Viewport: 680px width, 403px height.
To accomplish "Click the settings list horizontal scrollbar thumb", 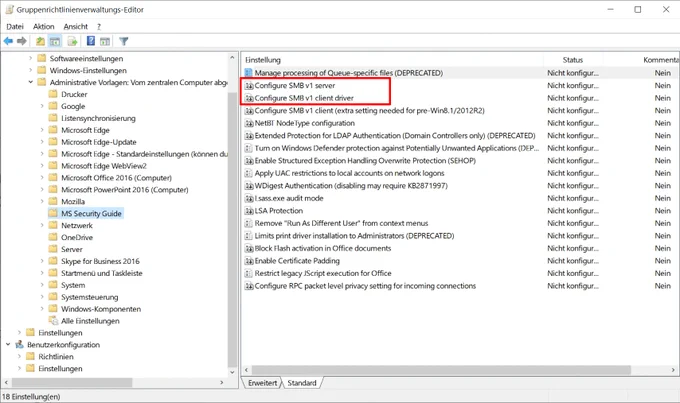I will [441, 370].
